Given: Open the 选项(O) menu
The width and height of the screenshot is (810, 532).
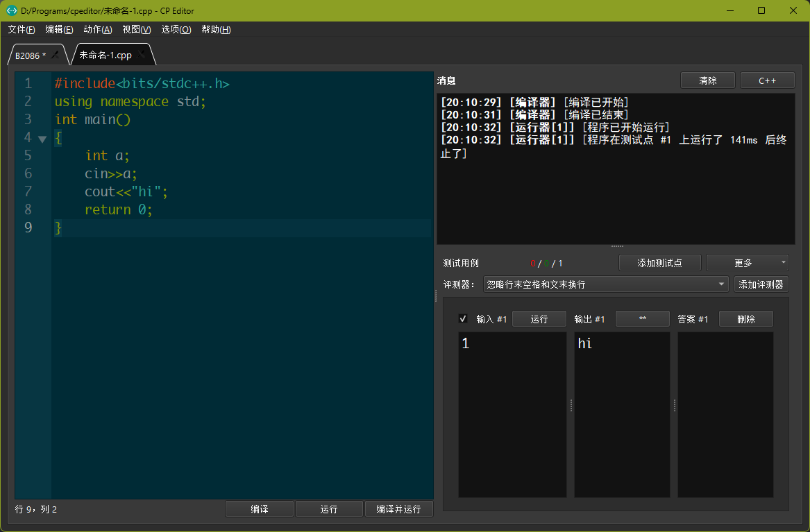Looking at the screenshot, I should [x=176, y=29].
